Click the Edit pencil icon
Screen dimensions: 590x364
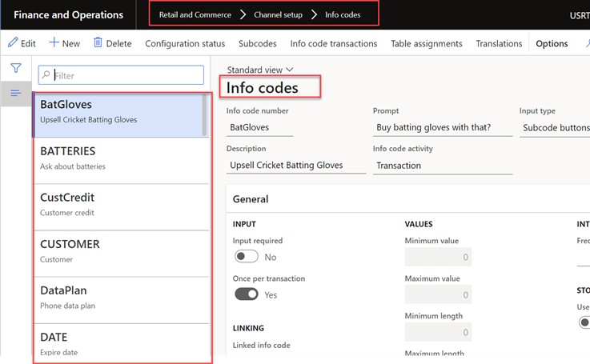pyautogui.click(x=13, y=42)
